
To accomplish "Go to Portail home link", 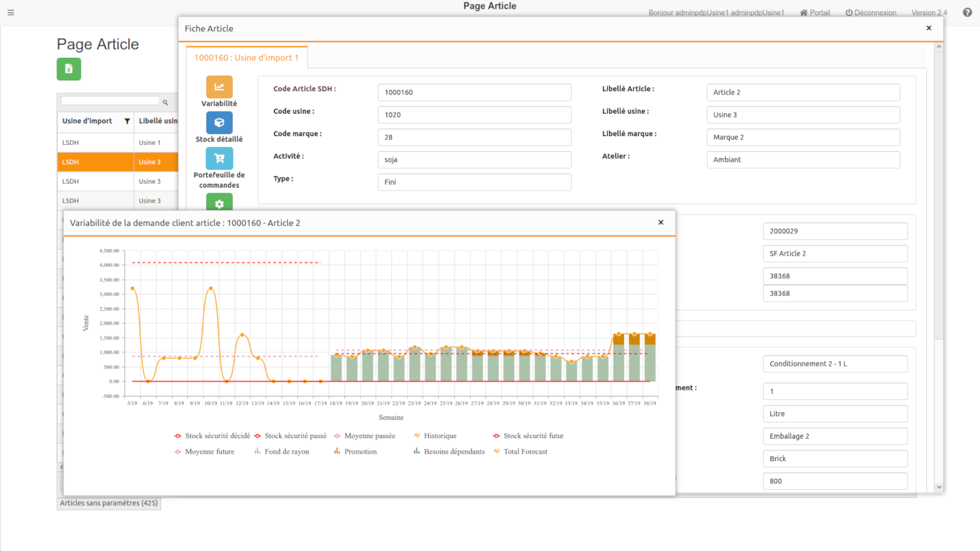I will click(815, 12).
